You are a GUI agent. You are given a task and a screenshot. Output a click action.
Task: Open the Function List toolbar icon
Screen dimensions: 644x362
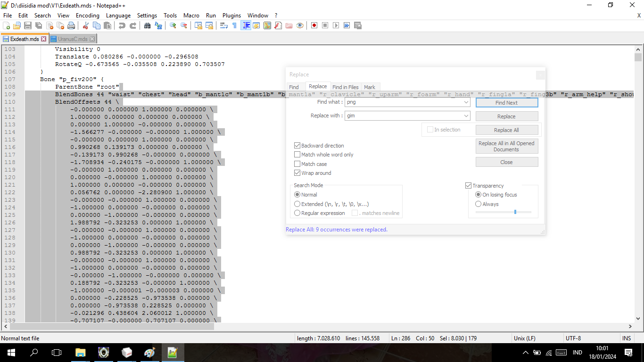click(x=278, y=25)
